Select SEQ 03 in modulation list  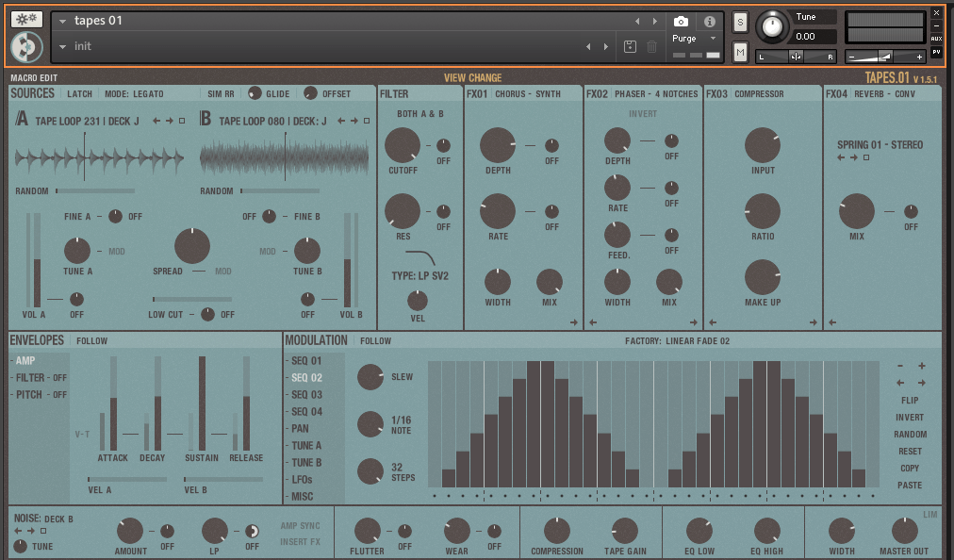pyautogui.click(x=306, y=395)
